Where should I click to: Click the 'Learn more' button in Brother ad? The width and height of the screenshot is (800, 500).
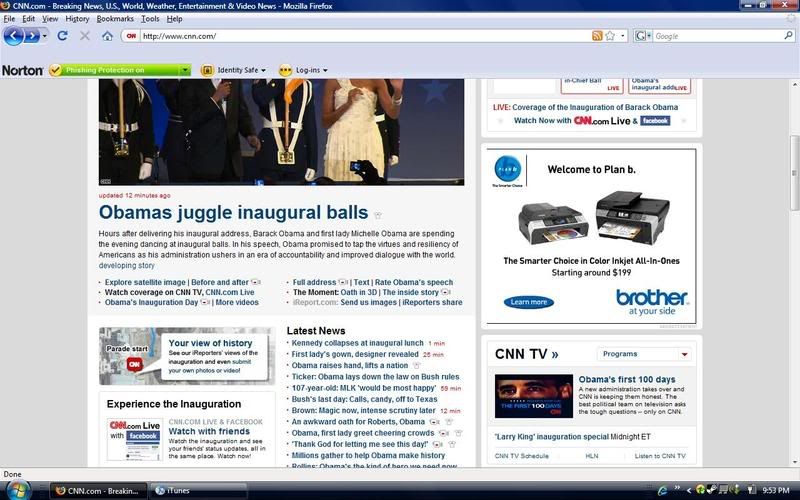529,302
